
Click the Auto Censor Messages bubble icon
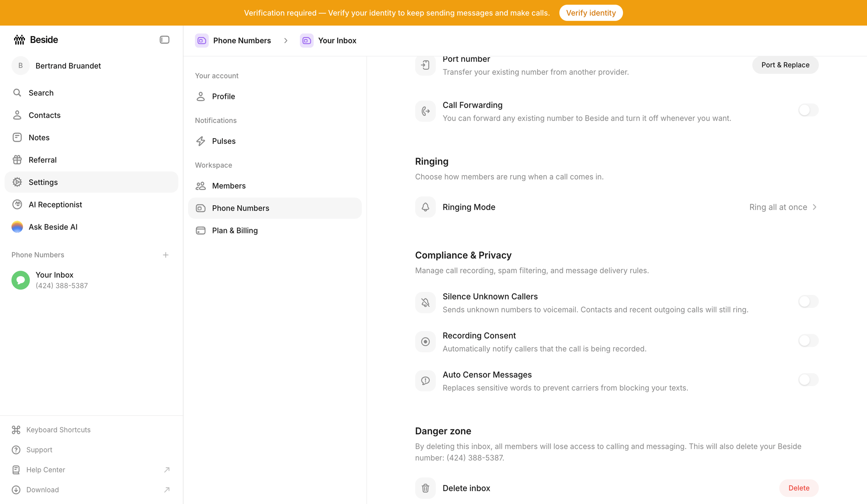click(425, 381)
